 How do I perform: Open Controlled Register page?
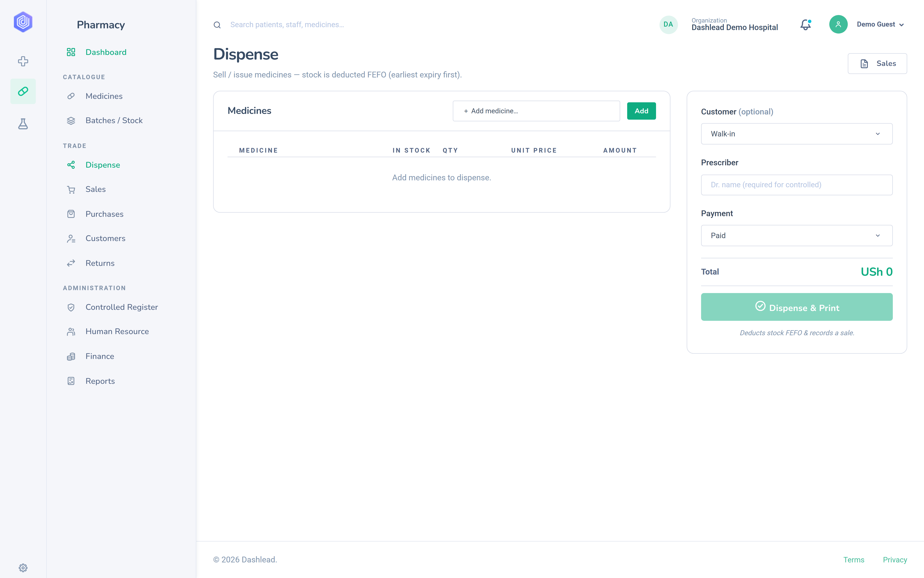click(121, 307)
